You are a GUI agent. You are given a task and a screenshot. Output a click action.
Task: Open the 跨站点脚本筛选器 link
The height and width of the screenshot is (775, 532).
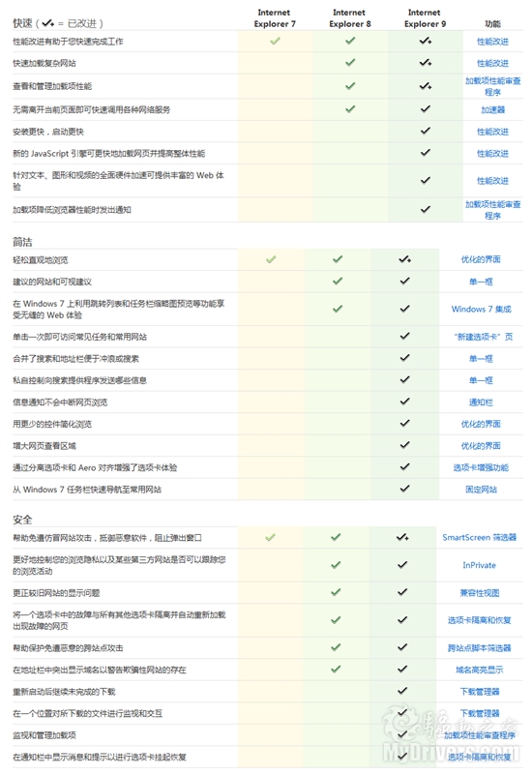point(479,648)
